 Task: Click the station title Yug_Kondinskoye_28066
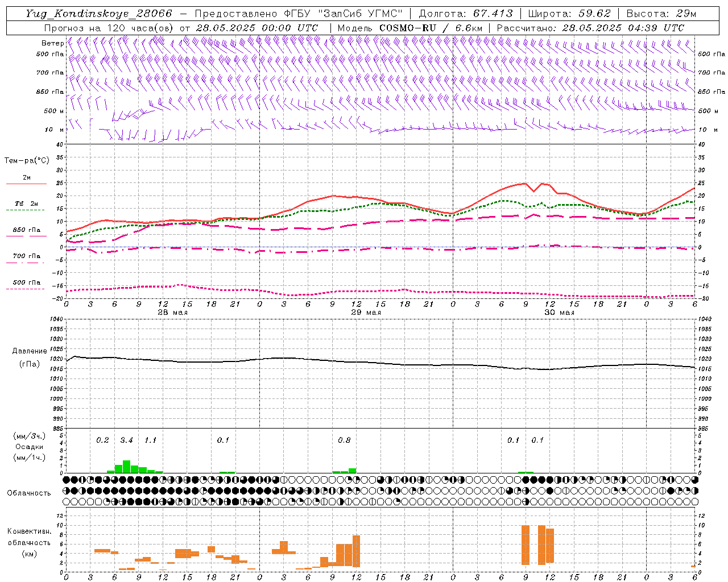click(99, 14)
